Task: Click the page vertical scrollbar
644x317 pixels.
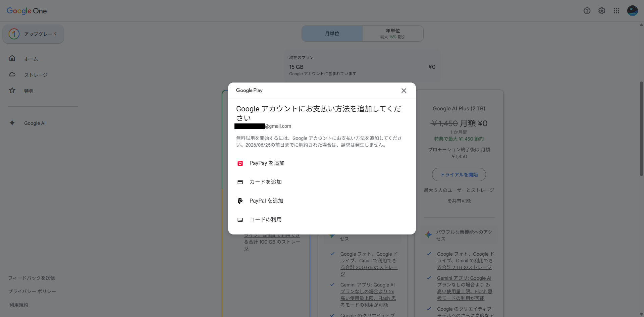Action: tap(641, 129)
